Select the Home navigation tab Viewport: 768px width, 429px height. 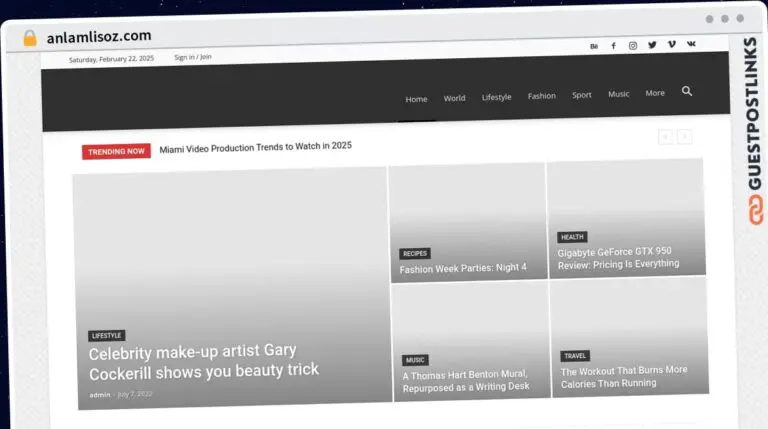(416, 99)
